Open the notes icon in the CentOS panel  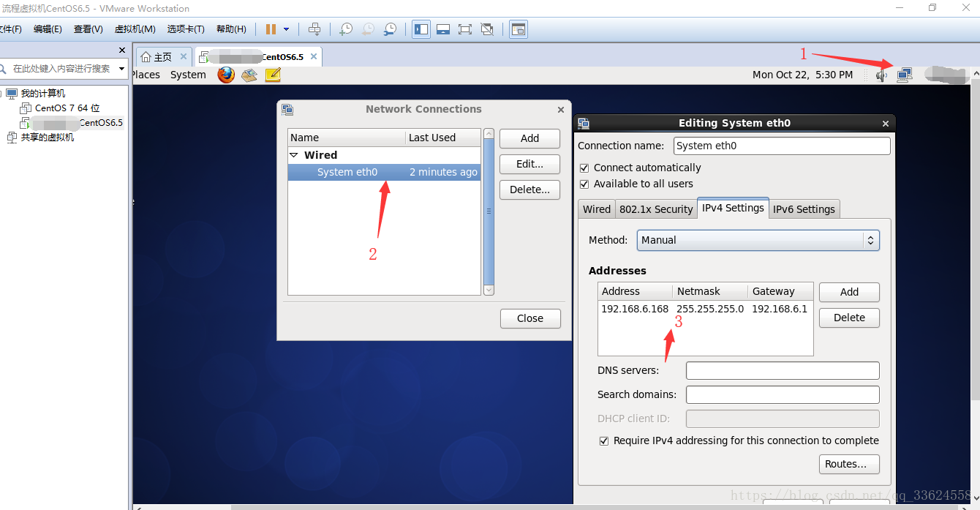click(x=273, y=75)
